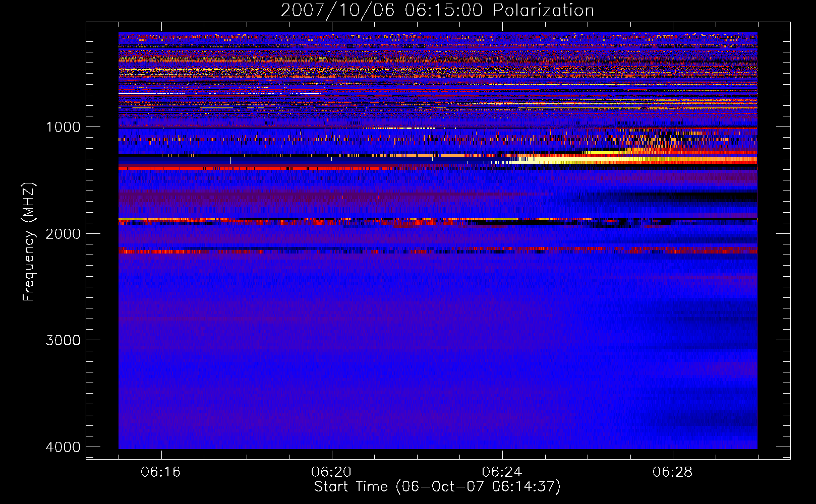The image size is (816, 504).
Task: Click the 06:28 time tick label
Action: coord(672,472)
